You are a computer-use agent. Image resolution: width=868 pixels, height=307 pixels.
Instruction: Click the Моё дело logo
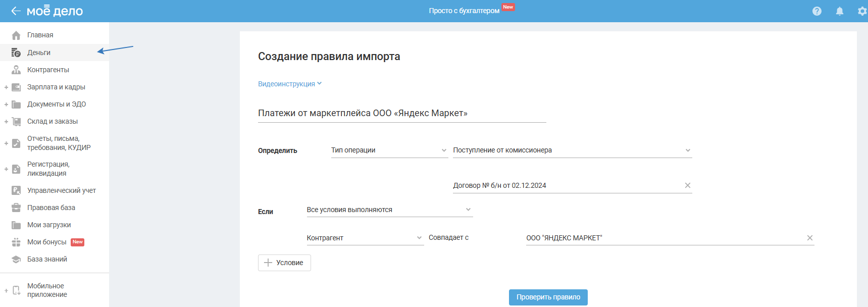pyautogui.click(x=55, y=11)
